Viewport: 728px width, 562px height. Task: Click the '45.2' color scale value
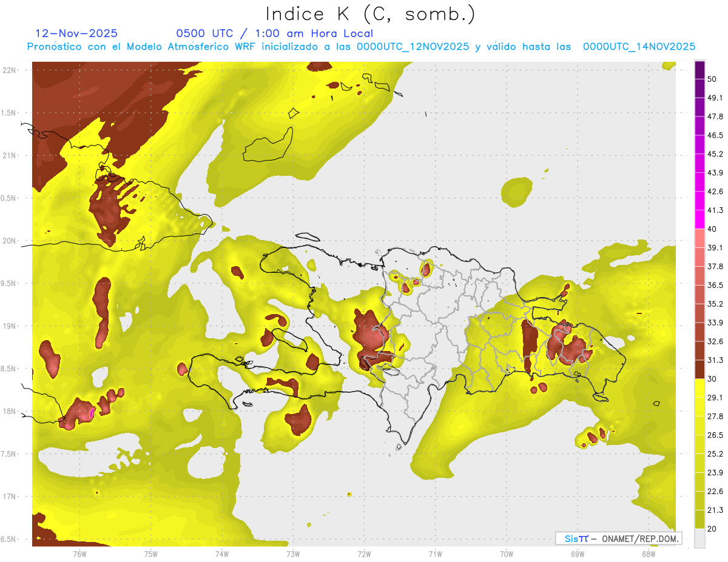[715, 154]
